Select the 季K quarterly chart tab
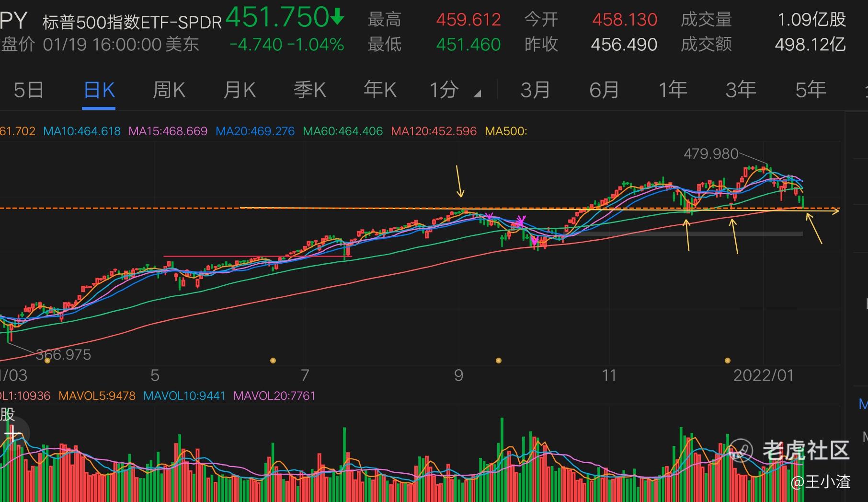 [x=309, y=90]
